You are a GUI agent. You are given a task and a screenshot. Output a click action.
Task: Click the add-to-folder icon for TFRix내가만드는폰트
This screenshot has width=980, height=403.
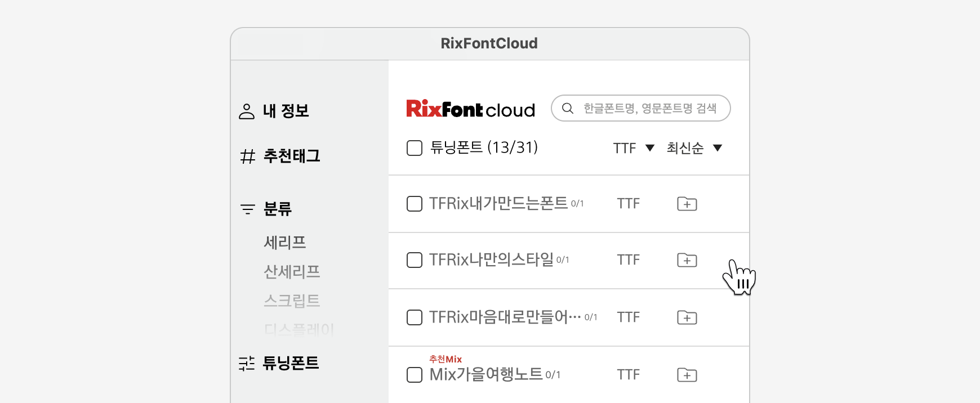pyautogui.click(x=687, y=204)
